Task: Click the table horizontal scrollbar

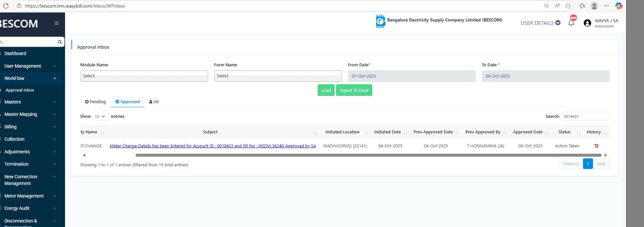Action: [369, 155]
